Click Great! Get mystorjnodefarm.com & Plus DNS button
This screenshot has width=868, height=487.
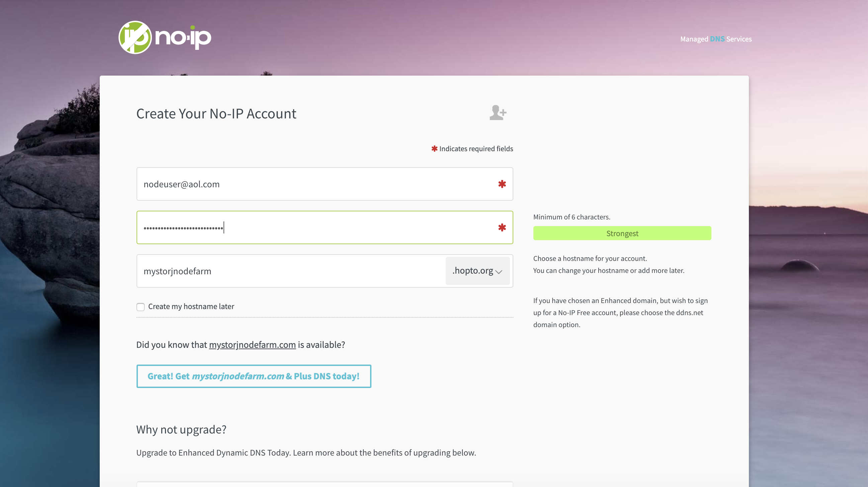coord(254,376)
